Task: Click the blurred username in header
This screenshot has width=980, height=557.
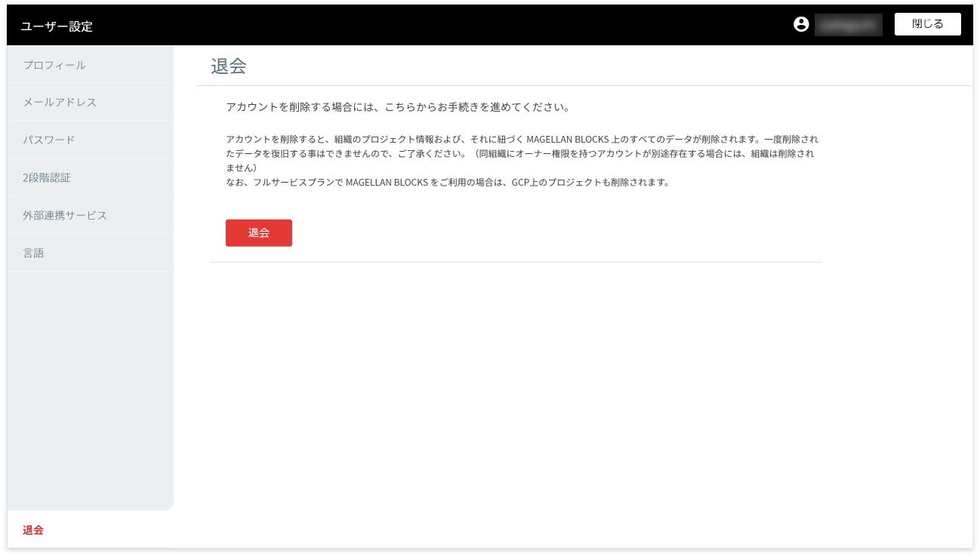Action: coord(849,24)
